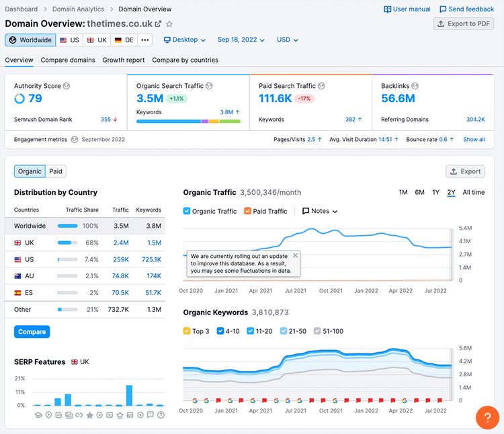Toggle the 51-100 keywords checkbox
Viewport: 504px width, 434px height.
[x=317, y=331]
